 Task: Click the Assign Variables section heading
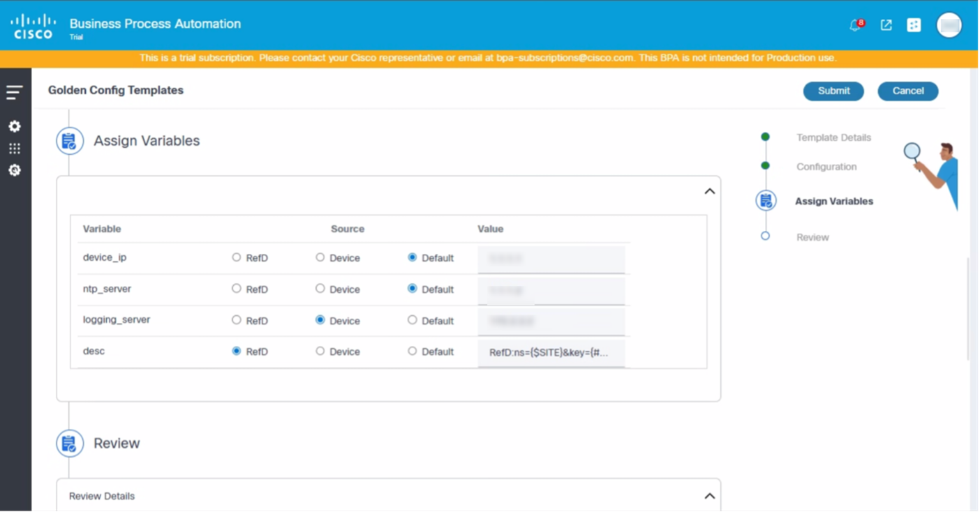147,141
